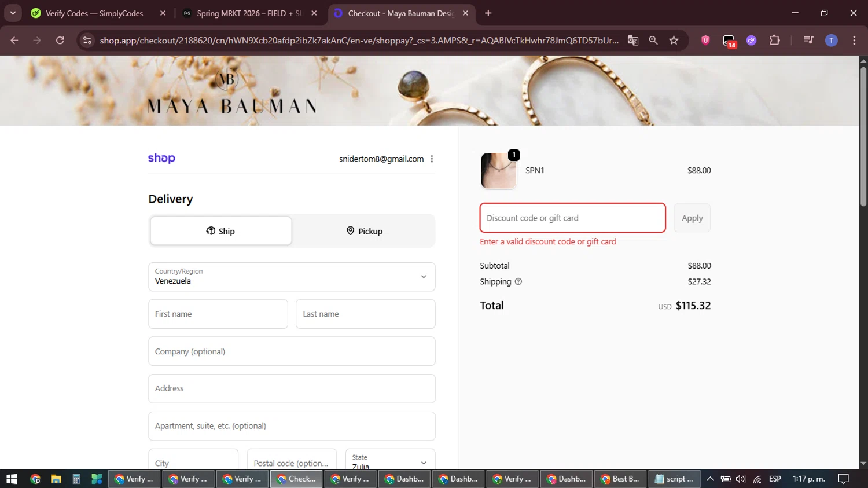Show hidden system tray icons
This screenshot has height=488, width=868.
tap(710, 479)
